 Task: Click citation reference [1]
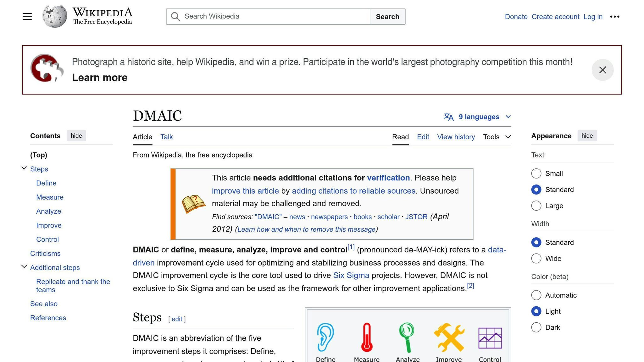(351, 247)
